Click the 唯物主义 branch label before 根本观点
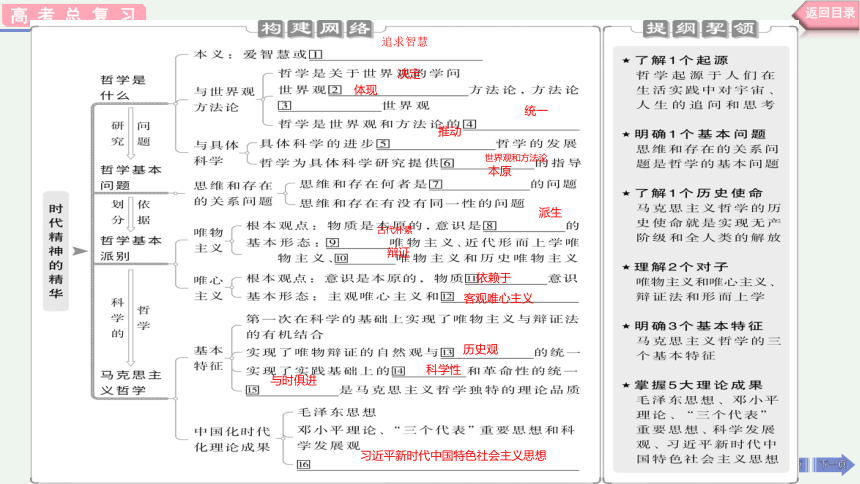The image size is (860, 484). point(208,240)
